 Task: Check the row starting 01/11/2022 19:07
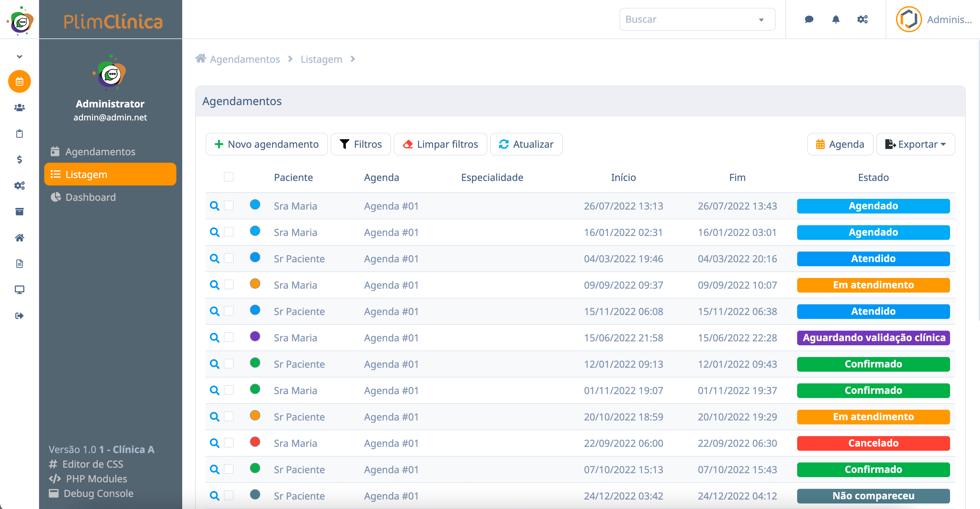pos(229,390)
